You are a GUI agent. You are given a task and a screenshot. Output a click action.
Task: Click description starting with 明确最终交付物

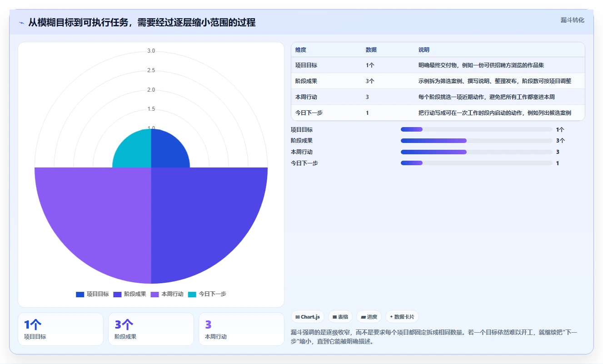(481, 65)
